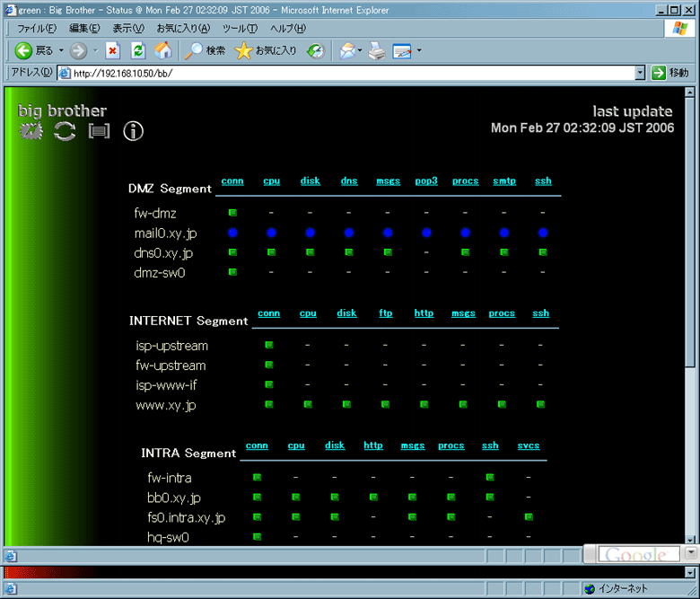Open Mail button dropdown arrow
700x599 pixels.
360,50
